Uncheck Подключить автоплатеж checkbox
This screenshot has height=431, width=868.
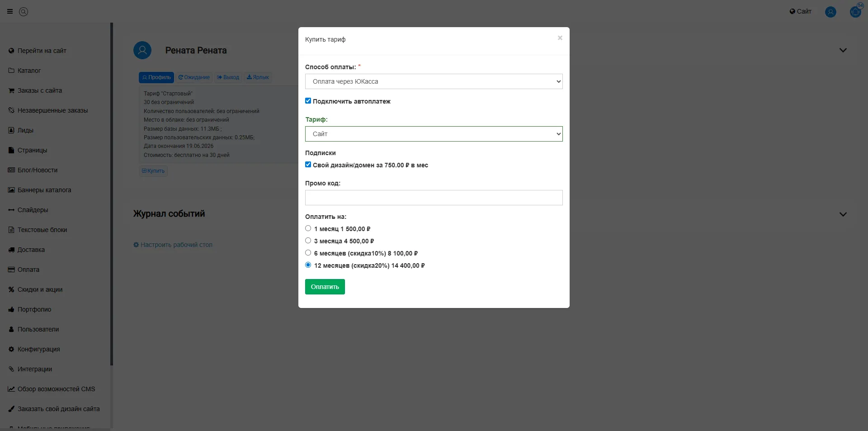point(308,101)
